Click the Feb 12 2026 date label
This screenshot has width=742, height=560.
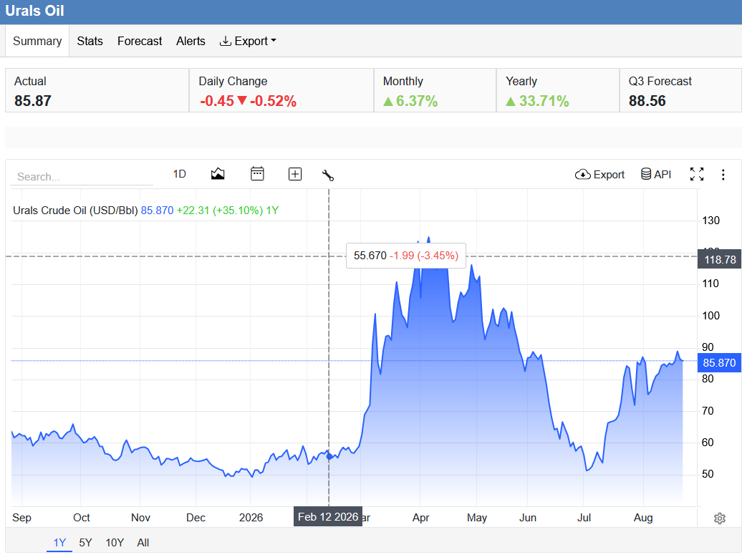328,517
